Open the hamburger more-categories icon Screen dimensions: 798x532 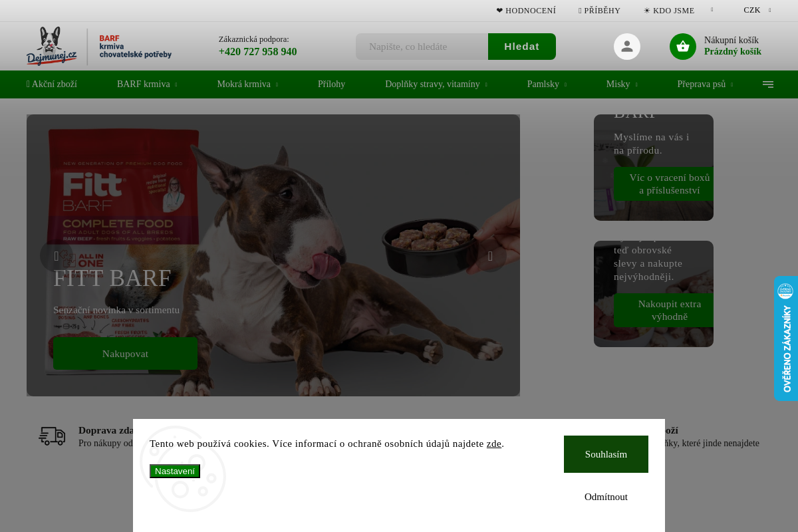pos(768,84)
